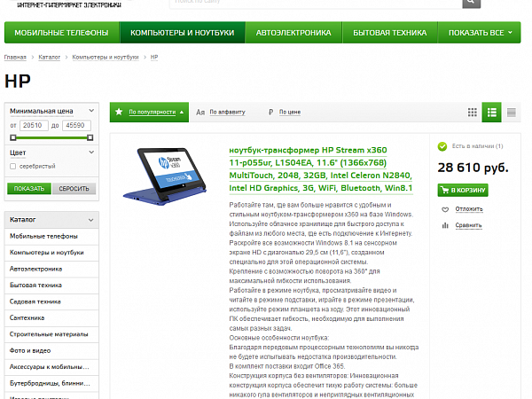Click the Показать filter button
532x399 pixels.
coord(29,189)
